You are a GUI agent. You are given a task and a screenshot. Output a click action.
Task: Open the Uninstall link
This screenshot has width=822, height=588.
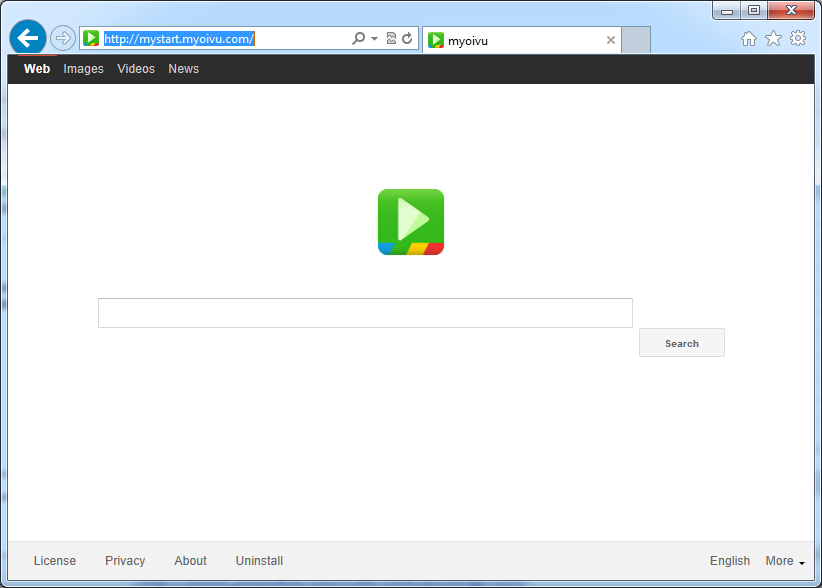pyautogui.click(x=259, y=561)
